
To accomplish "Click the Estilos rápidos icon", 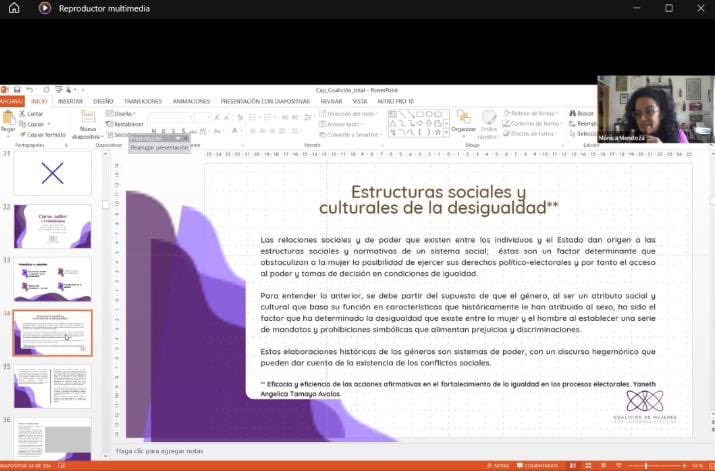I will [489, 117].
